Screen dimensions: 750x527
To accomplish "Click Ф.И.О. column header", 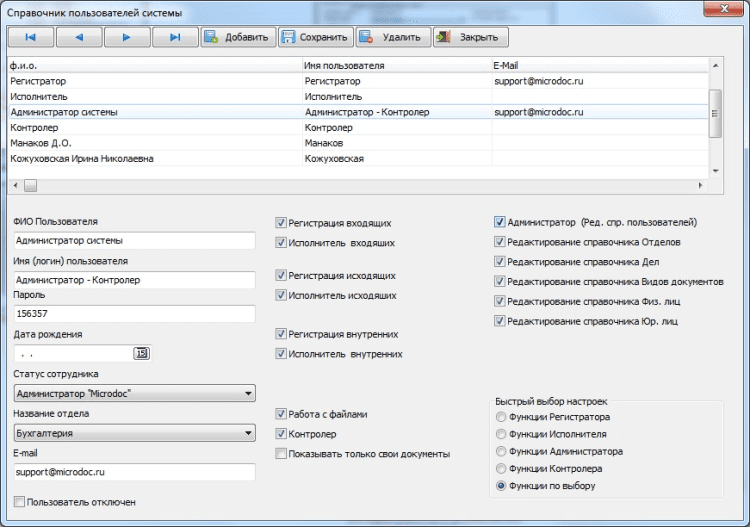I will tap(155, 66).
